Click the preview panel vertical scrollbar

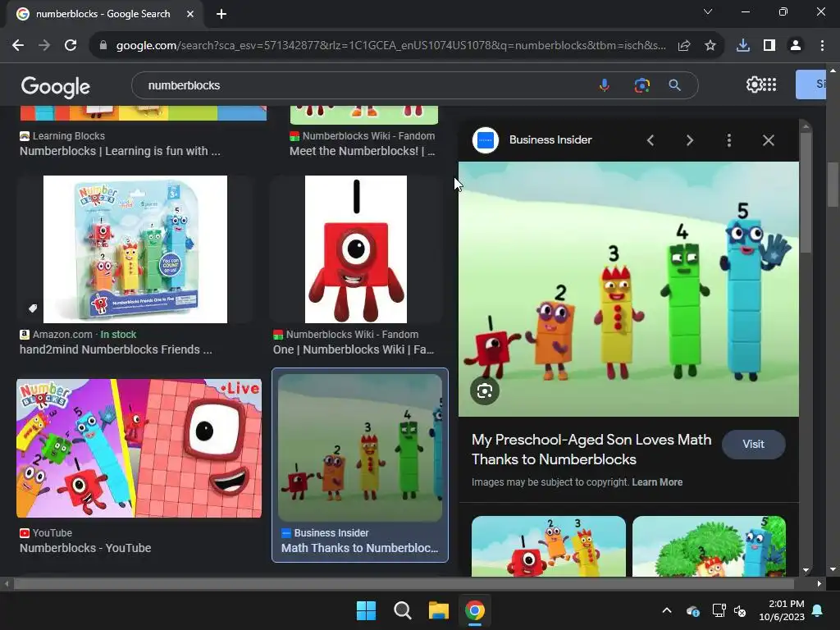[x=806, y=193]
